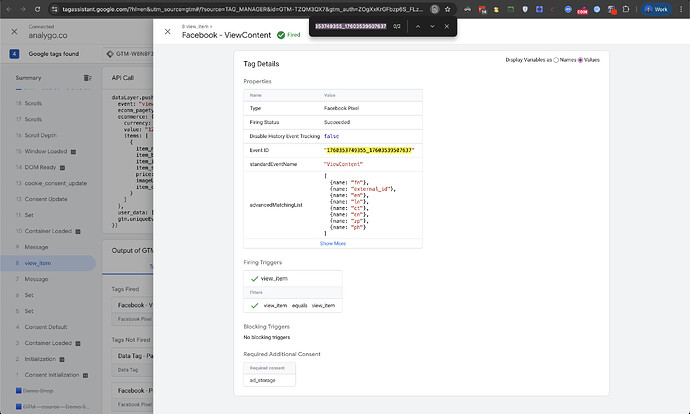This screenshot has width=690, height=414.
Task: Open site information icon in address bar
Action: tap(54, 9)
